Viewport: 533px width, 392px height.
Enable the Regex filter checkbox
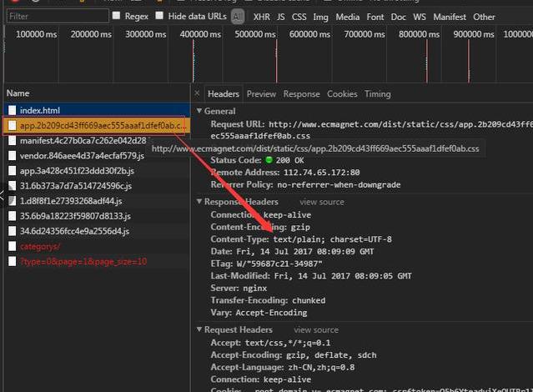[x=116, y=16]
